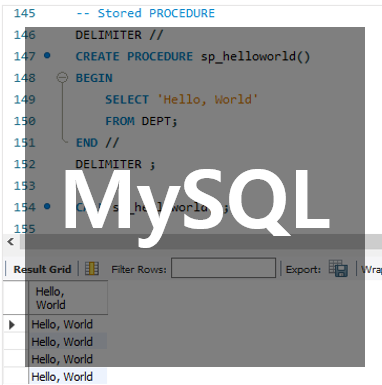The width and height of the screenshot is (382, 385).
Task: Click the 'DELIMITER ;' line 152
Action: click(x=115, y=164)
